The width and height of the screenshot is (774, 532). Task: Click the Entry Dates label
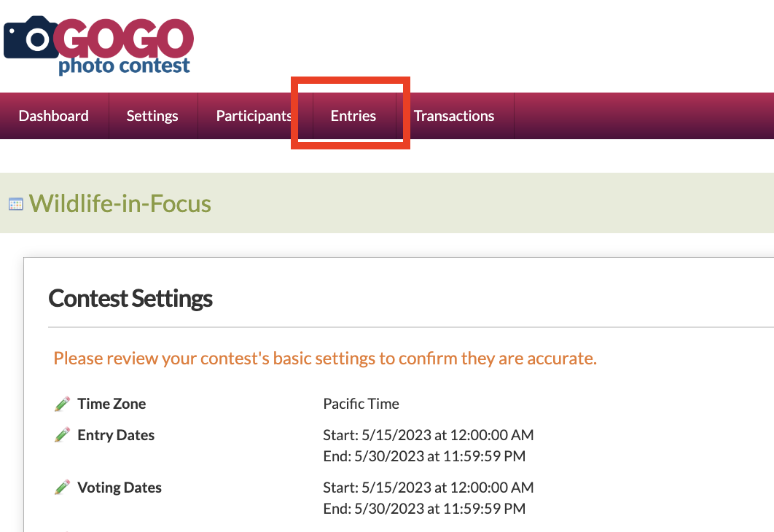116,435
